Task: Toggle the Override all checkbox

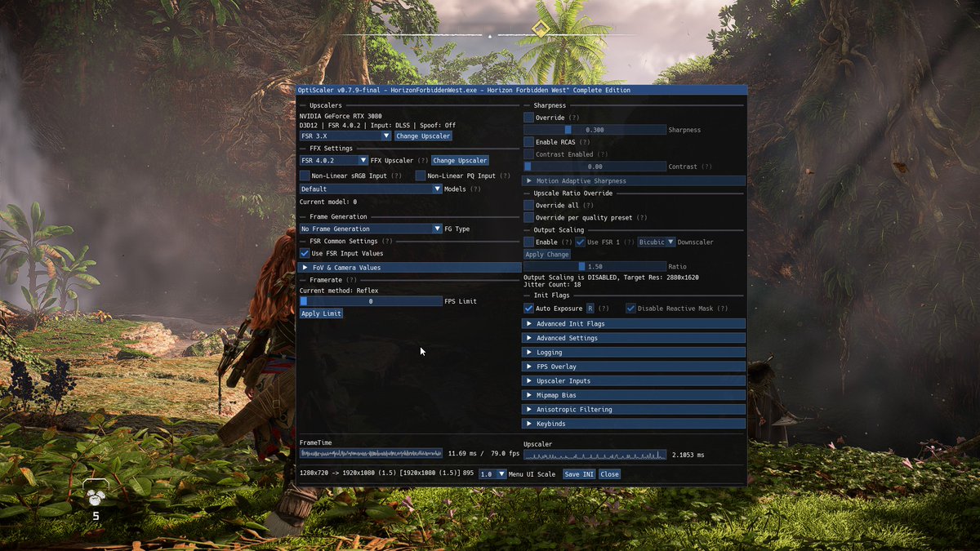Action: 528,205
